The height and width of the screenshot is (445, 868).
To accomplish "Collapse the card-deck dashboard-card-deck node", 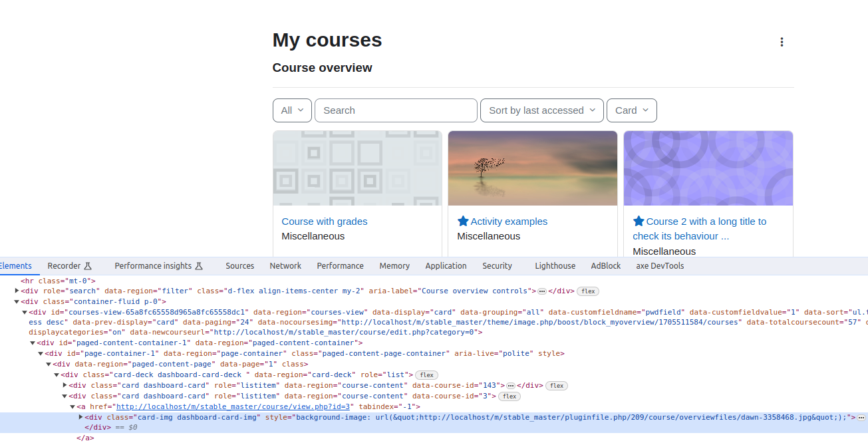I will (x=57, y=374).
